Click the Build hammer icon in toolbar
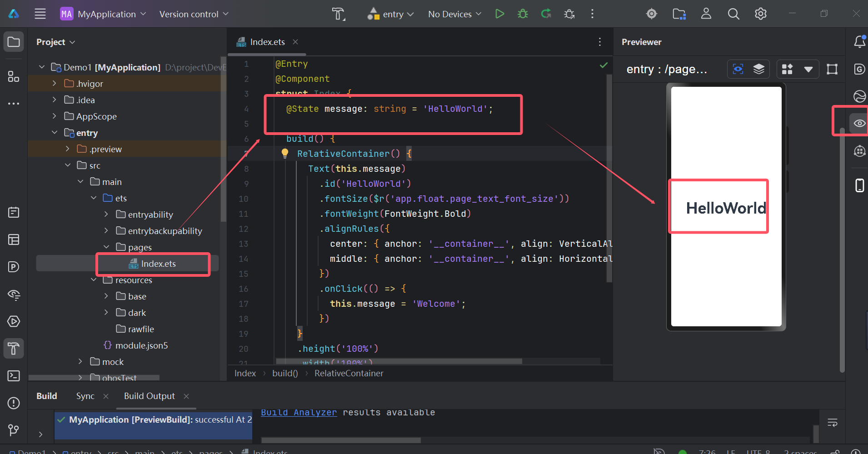 pos(338,14)
